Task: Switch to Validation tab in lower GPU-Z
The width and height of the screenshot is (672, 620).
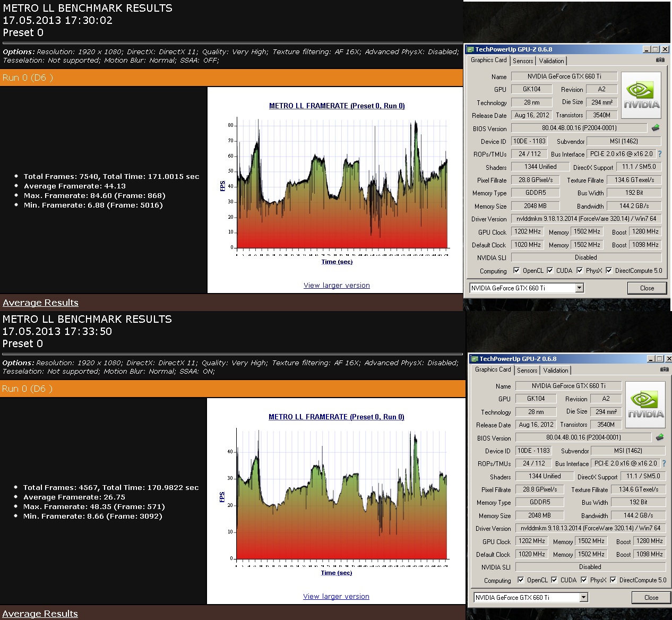Action: tap(556, 371)
